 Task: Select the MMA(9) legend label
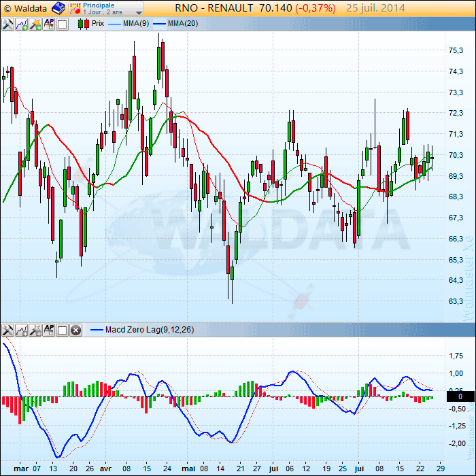pos(136,23)
